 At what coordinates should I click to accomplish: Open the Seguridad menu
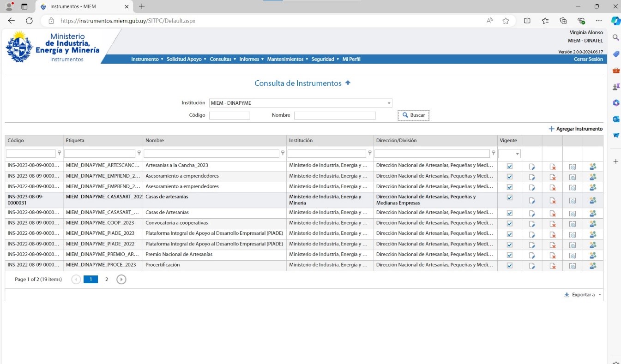tap(326, 59)
